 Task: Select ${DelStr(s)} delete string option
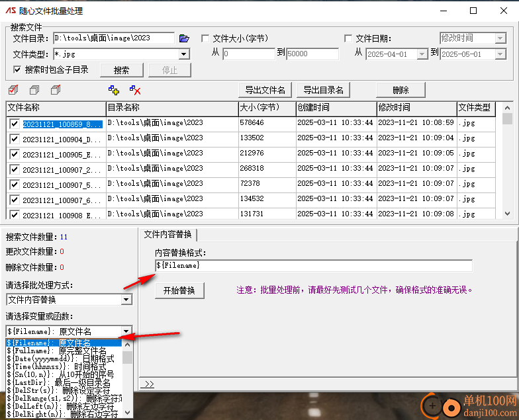[x=64, y=390]
